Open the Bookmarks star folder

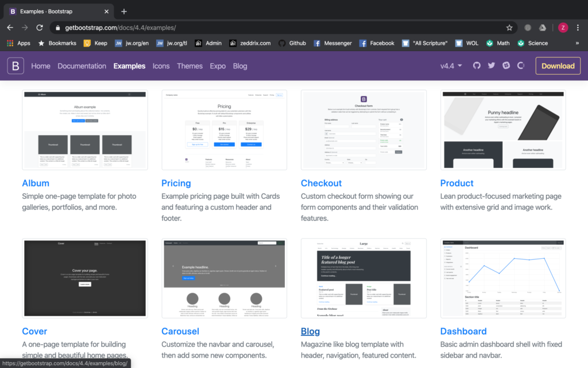[57, 43]
